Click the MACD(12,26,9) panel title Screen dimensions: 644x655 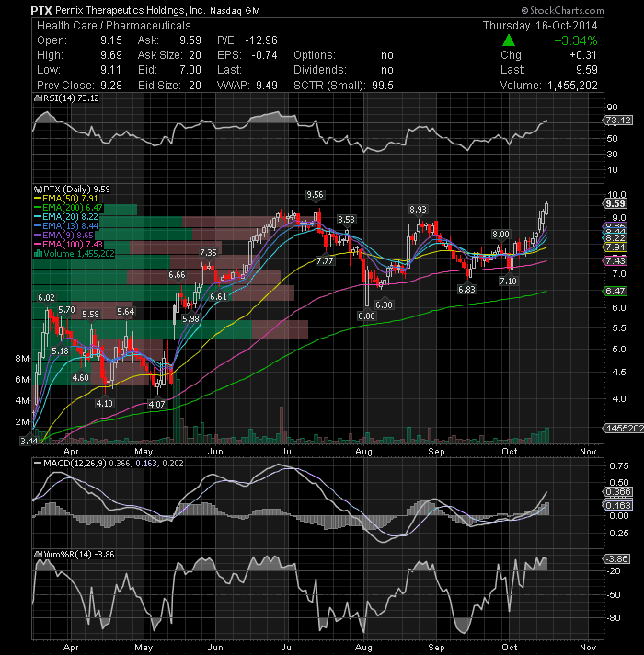click(x=75, y=464)
